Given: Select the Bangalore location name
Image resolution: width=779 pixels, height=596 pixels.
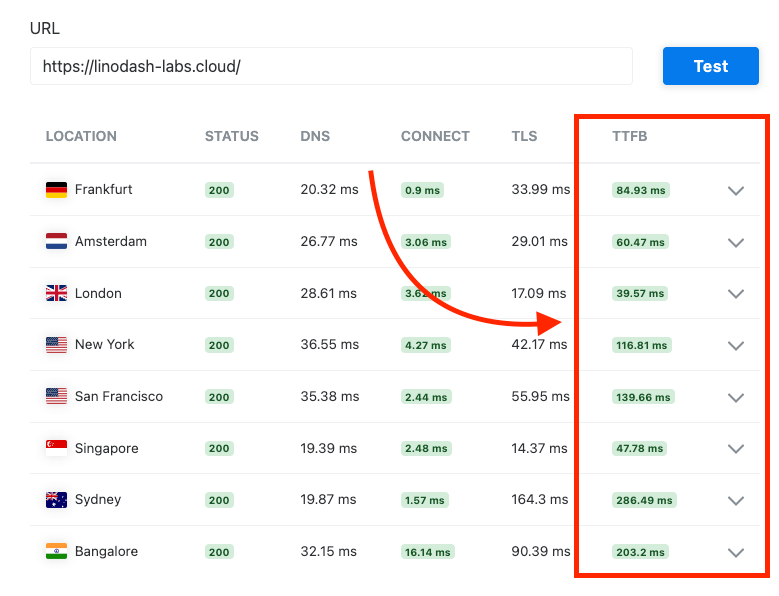Looking at the screenshot, I should [106, 551].
